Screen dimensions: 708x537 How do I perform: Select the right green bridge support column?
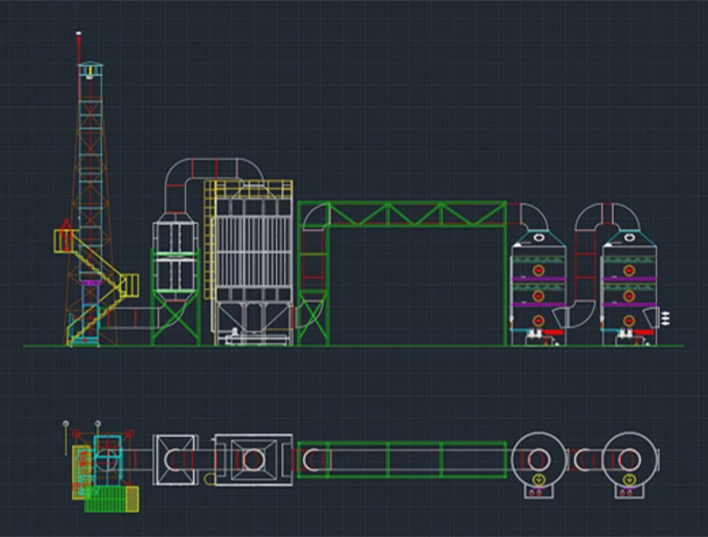pos(502,275)
